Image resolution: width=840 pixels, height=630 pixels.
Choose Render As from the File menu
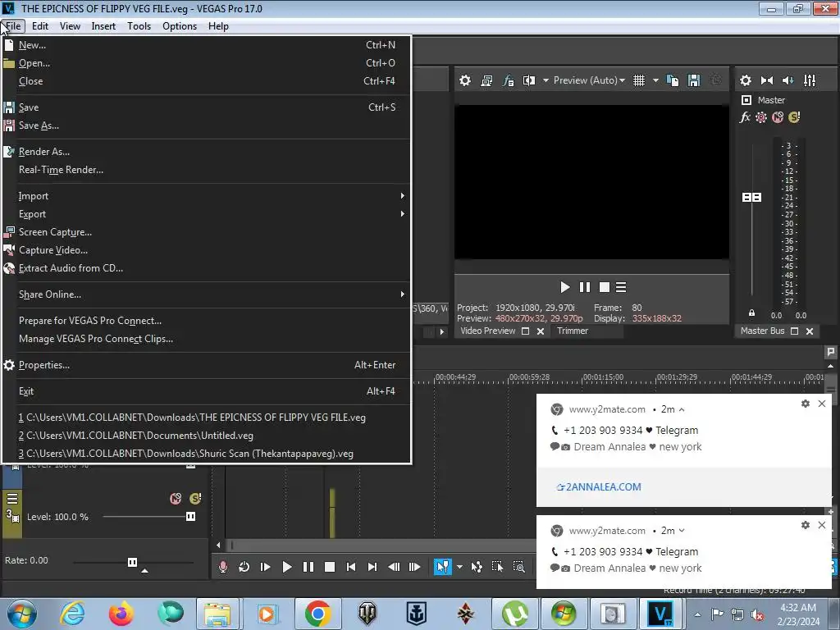point(206,152)
